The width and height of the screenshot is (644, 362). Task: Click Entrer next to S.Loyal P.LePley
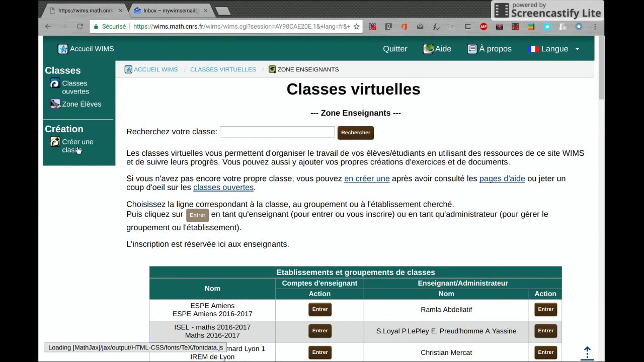tap(545, 331)
